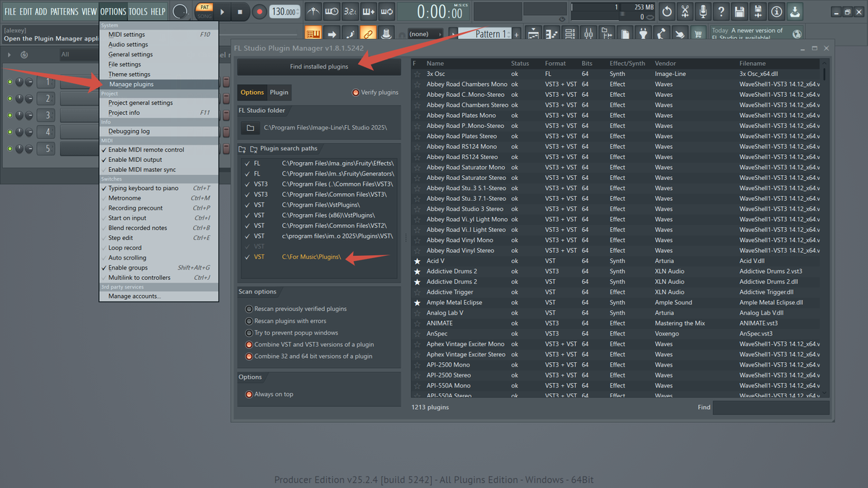
Task: Click the plus button beside Pattern 1
Action: click(516, 35)
